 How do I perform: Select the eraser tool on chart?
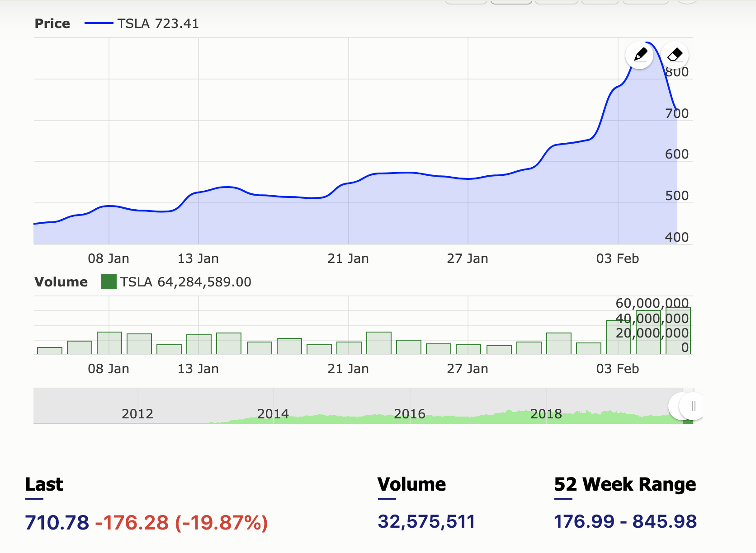point(675,55)
